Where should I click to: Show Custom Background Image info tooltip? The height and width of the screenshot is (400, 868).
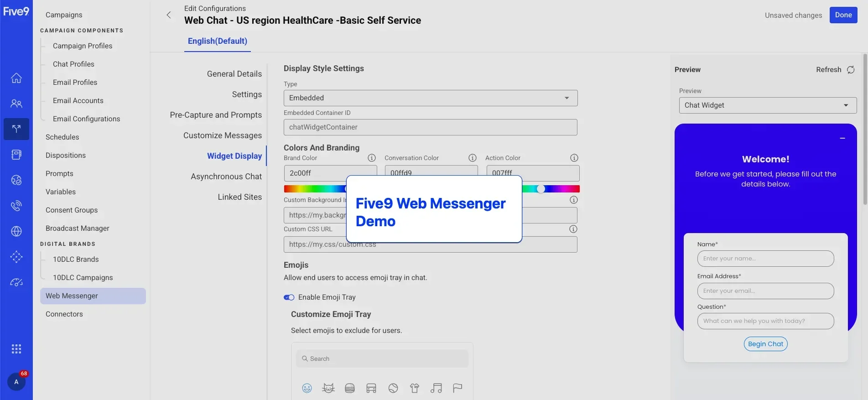[x=574, y=200]
